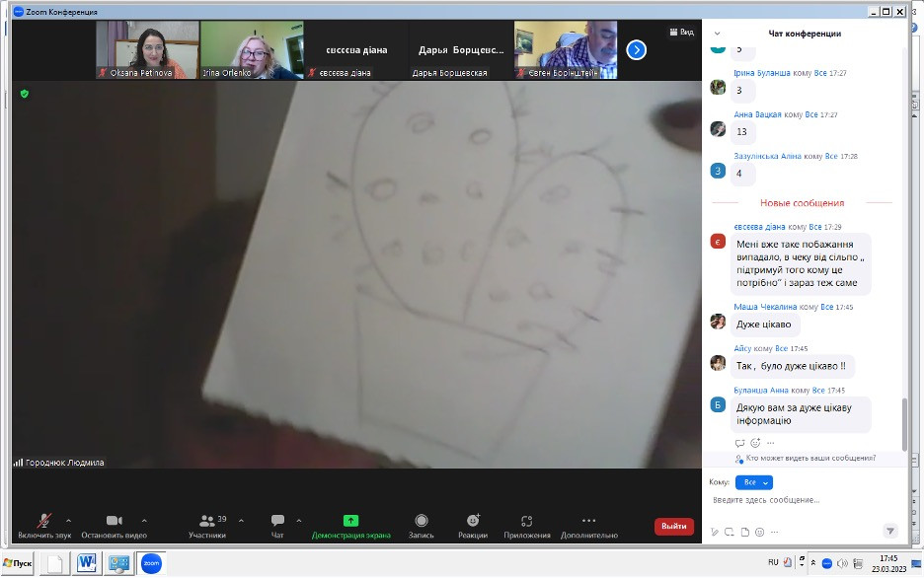Expand the chat options arrow
Screen dimensions: 924x578
pos(299,521)
